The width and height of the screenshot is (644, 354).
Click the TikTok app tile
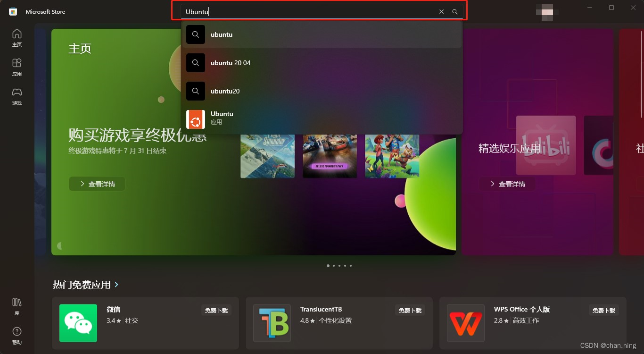[599, 145]
